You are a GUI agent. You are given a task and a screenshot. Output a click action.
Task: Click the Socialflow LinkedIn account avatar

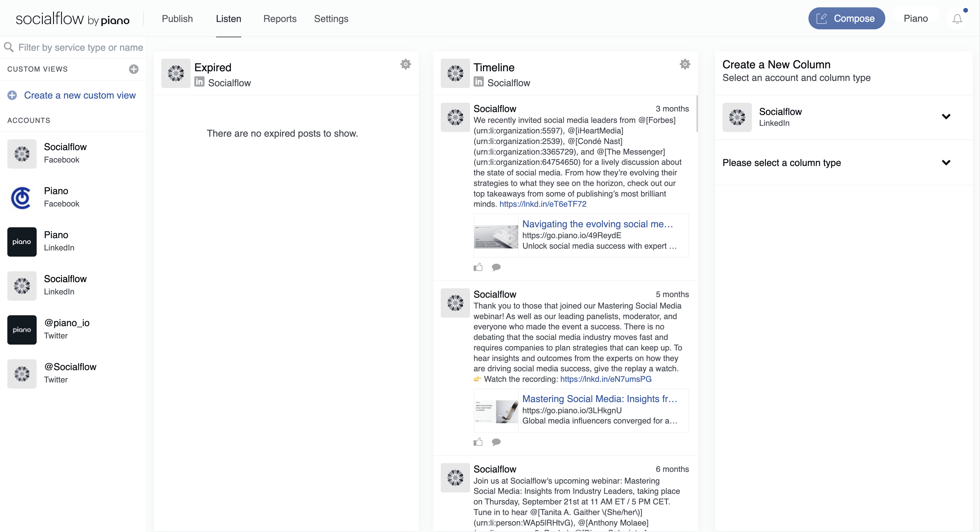point(22,286)
